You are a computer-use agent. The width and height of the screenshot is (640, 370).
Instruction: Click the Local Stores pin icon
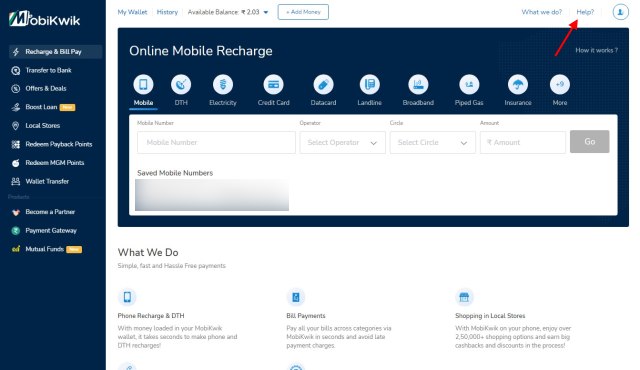pyautogui.click(x=16, y=126)
